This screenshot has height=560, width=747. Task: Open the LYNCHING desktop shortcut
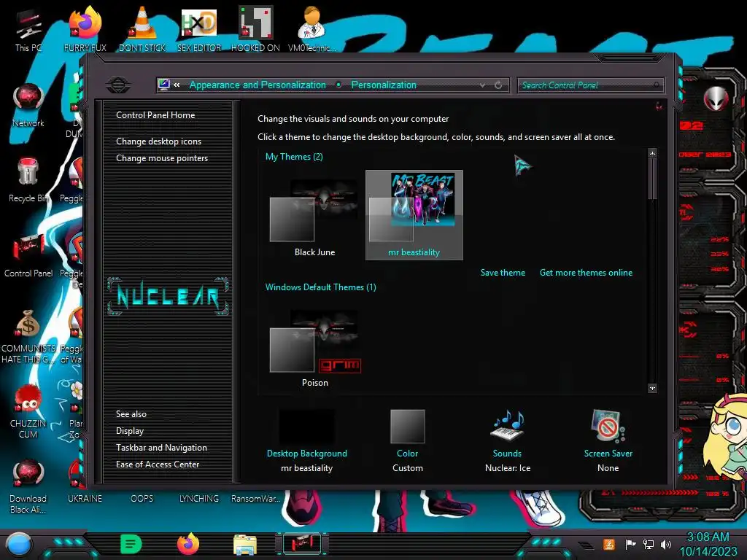[x=199, y=498]
